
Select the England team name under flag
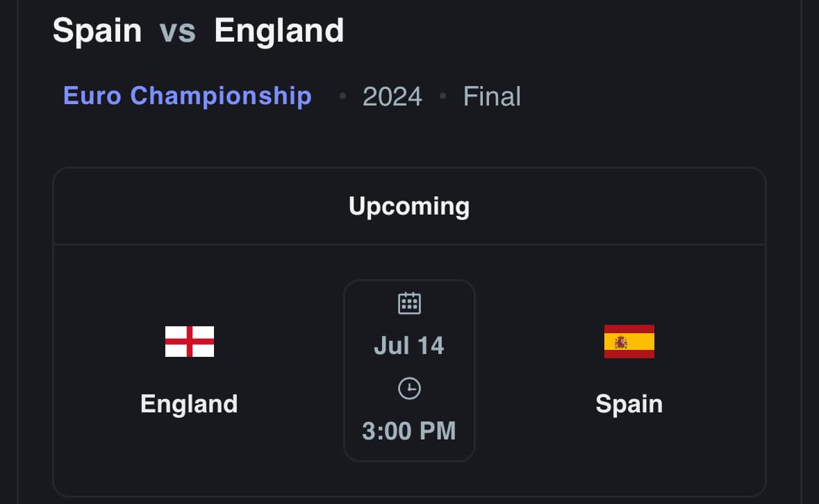[189, 404]
